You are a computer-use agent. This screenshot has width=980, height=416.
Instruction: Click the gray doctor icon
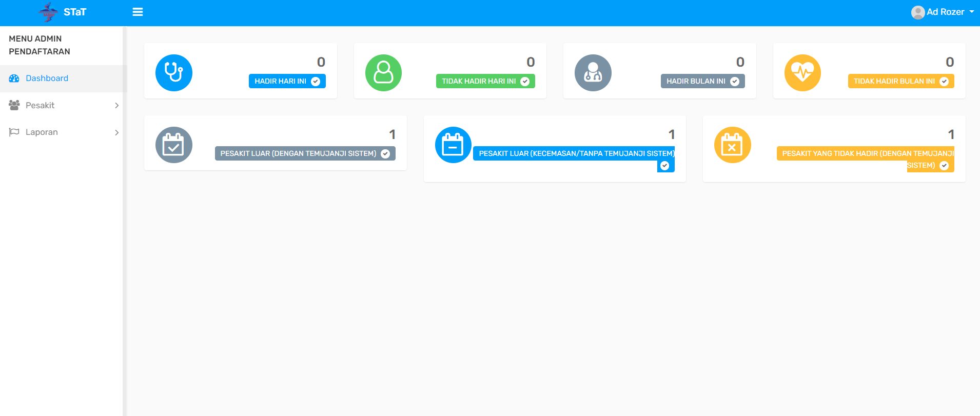click(593, 73)
